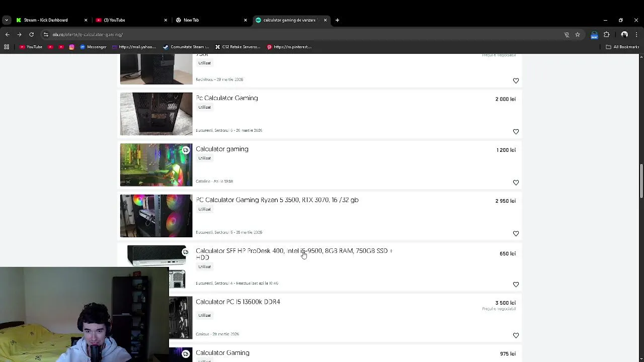The height and width of the screenshot is (362, 644).
Task: Click the 2 000 lei price
Action: [505, 99]
